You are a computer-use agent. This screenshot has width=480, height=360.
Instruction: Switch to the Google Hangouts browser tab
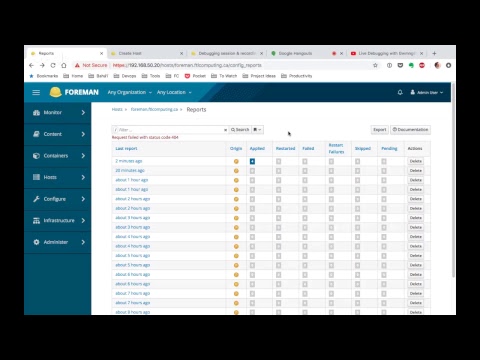[306, 53]
